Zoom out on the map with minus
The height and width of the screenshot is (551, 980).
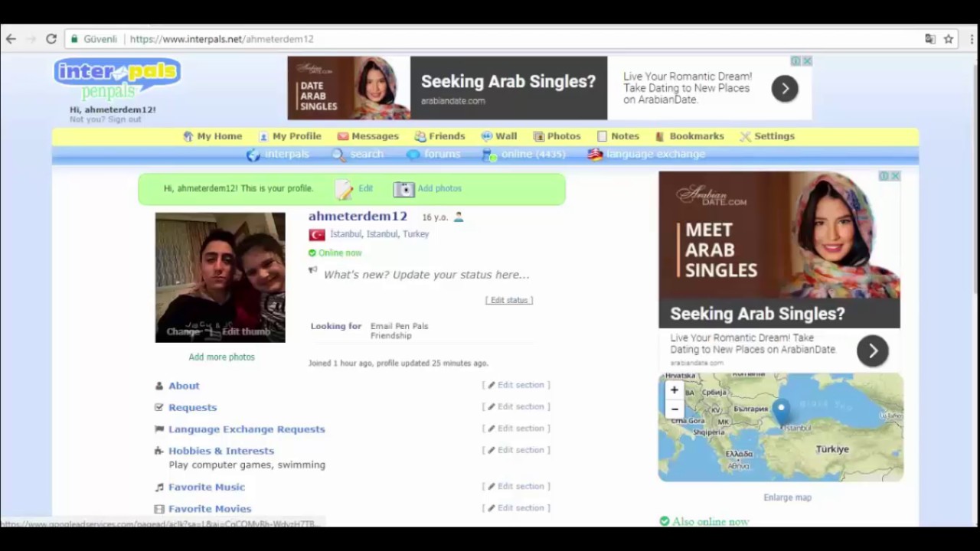pos(675,409)
